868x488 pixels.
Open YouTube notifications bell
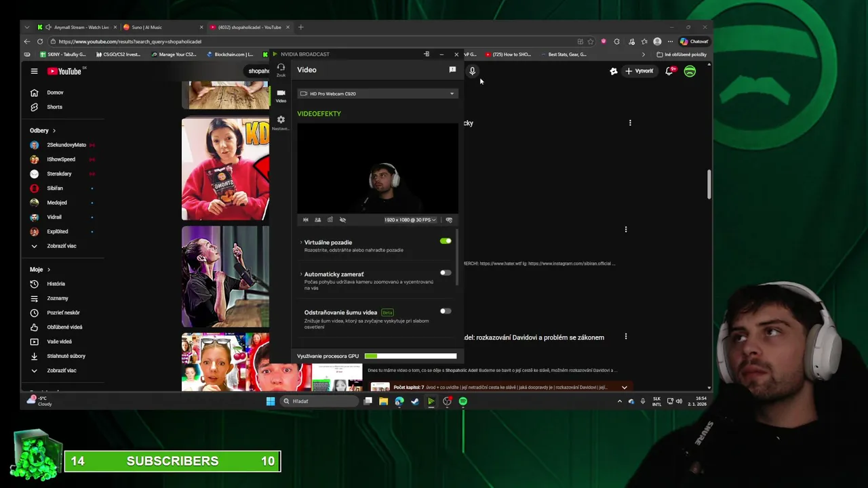tap(670, 70)
